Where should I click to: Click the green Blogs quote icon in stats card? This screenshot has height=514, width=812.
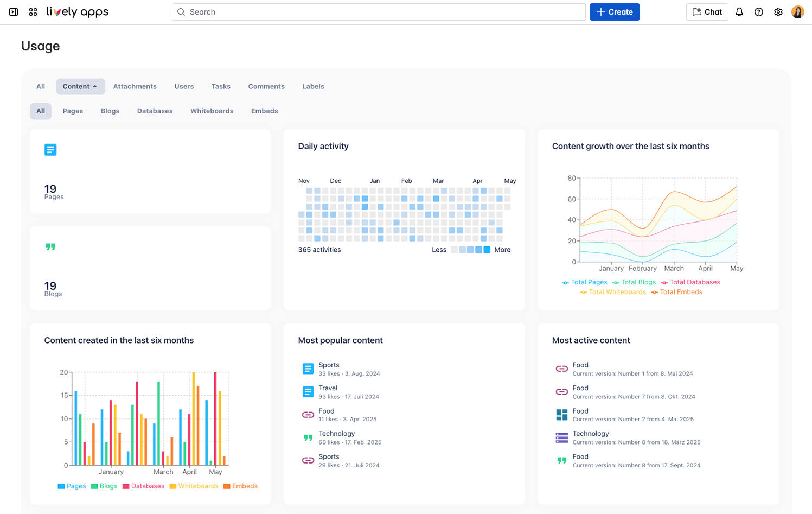click(50, 247)
